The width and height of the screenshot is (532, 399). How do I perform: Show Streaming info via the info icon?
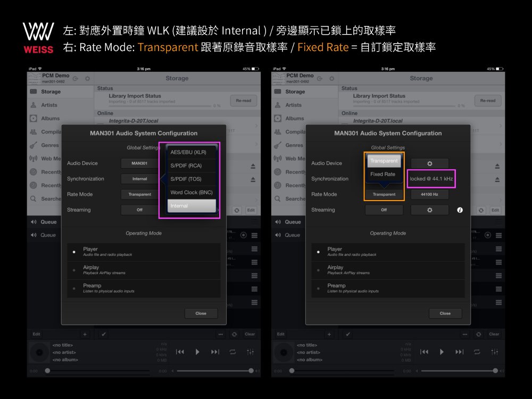click(x=460, y=210)
